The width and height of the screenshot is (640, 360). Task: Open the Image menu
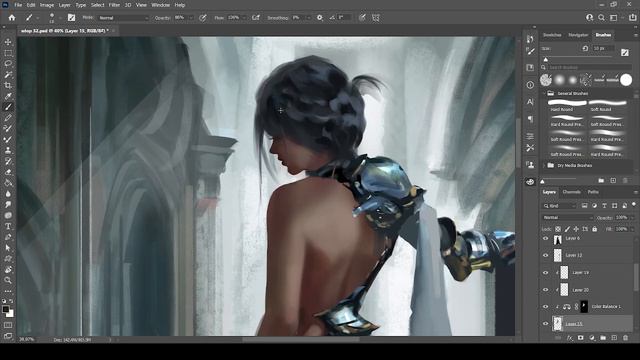pos(47,5)
